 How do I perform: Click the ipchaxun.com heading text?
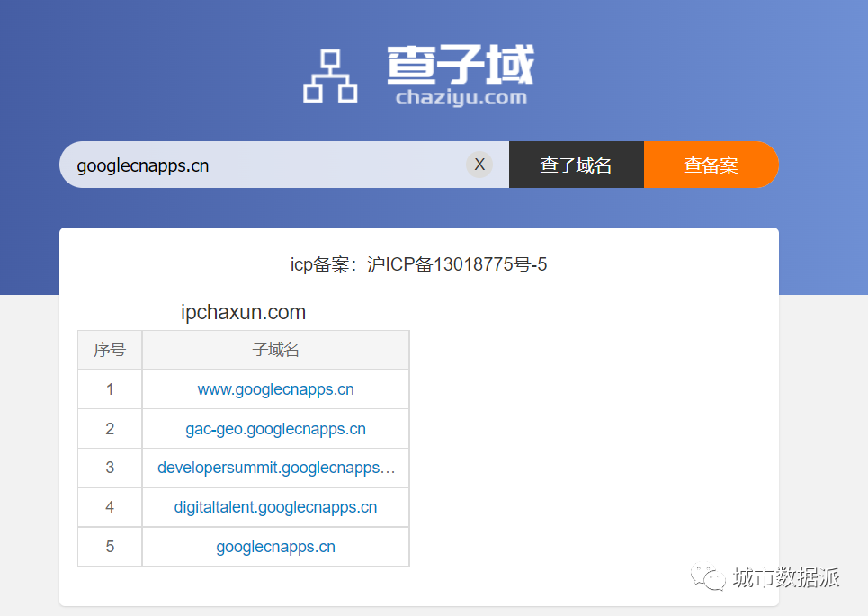coord(243,313)
